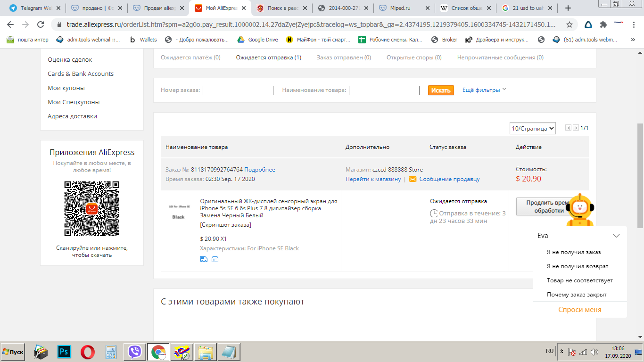Launch Opera browser from the taskbar
The width and height of the screenshot is (644, 362).
(87, 352)
